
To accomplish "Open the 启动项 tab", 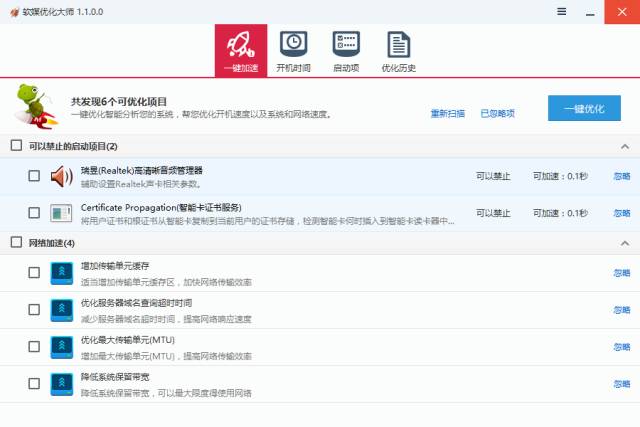I will [346, 50].
